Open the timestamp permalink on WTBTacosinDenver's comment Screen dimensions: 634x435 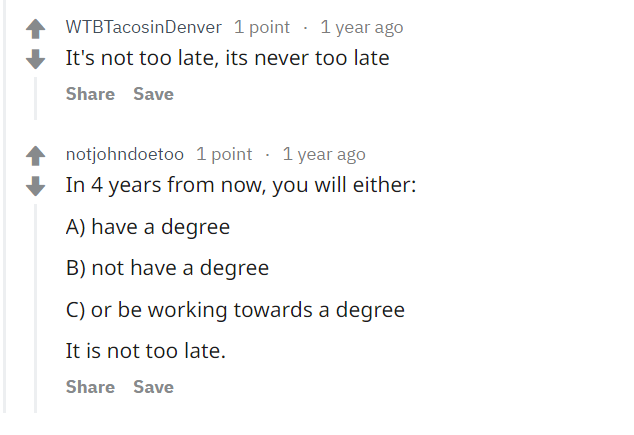point(361,27)
